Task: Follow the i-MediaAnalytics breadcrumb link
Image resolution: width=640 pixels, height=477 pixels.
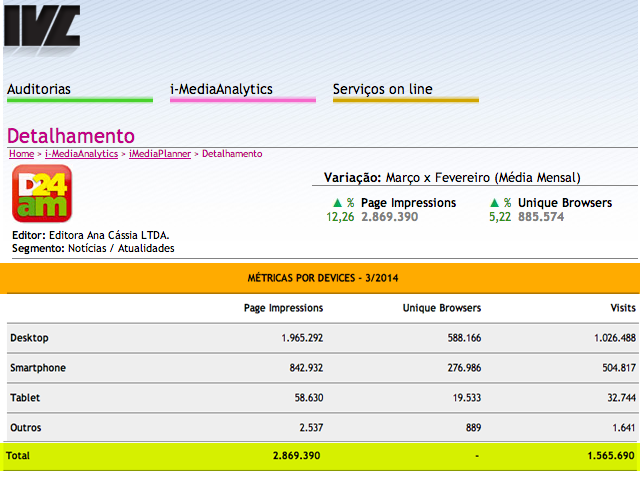Action: pos(82,154)
